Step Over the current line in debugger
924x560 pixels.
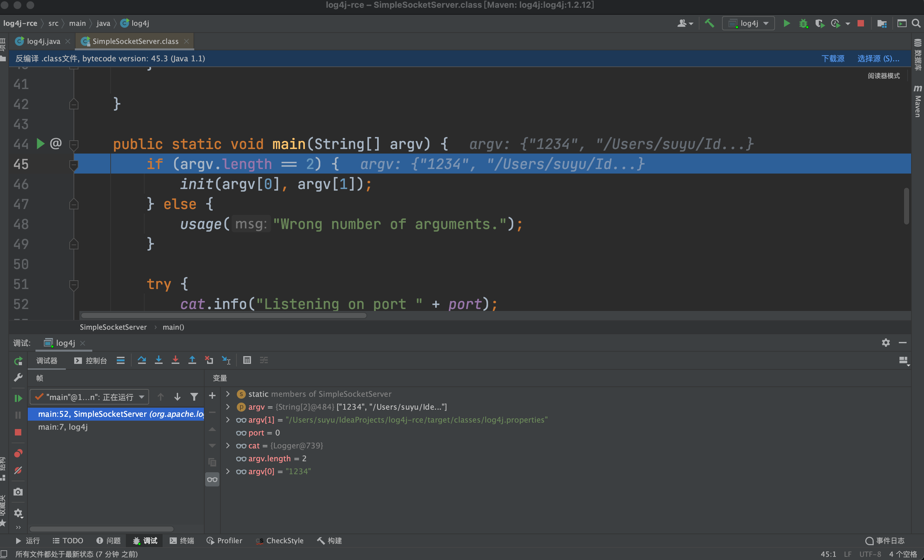pos(142,360)
